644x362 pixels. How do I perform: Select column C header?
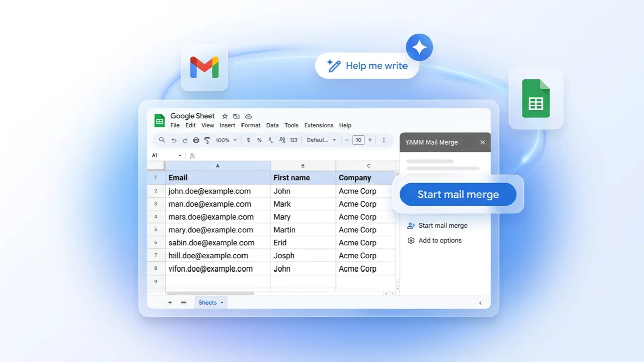(368, 166)
